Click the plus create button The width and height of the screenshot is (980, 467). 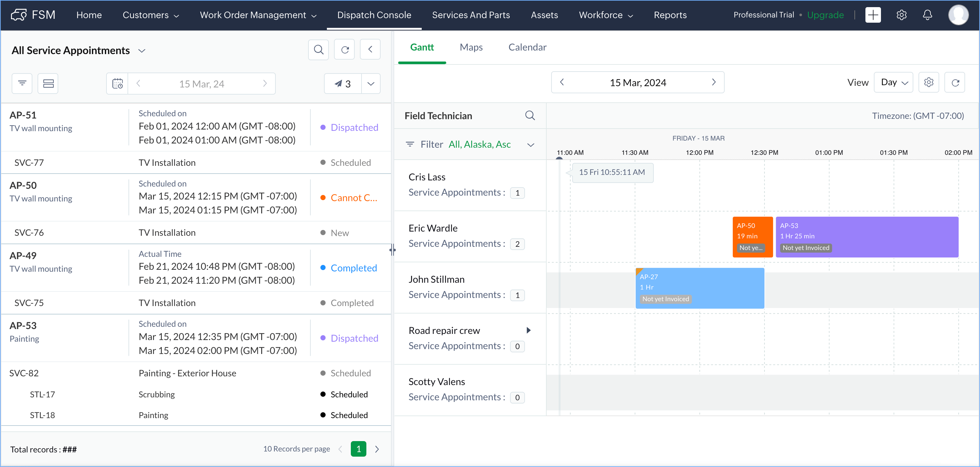pyautogui.click(x=873, y=15)
